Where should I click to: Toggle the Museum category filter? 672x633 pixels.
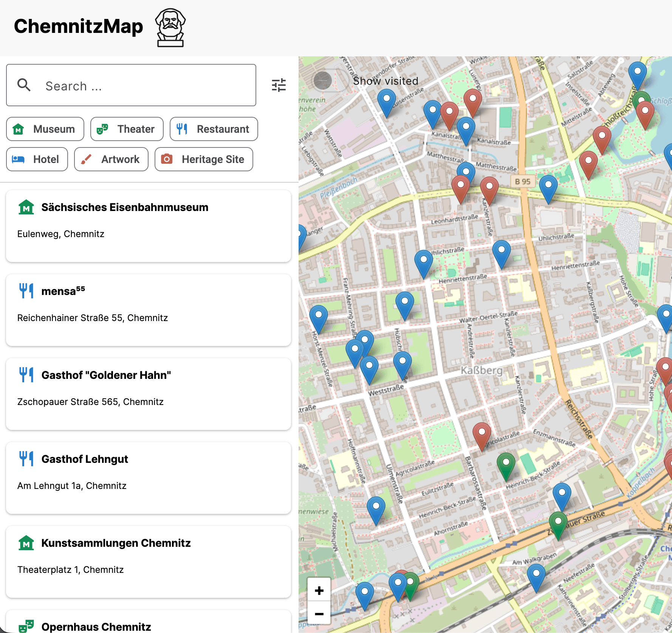(x=45, y=129)
